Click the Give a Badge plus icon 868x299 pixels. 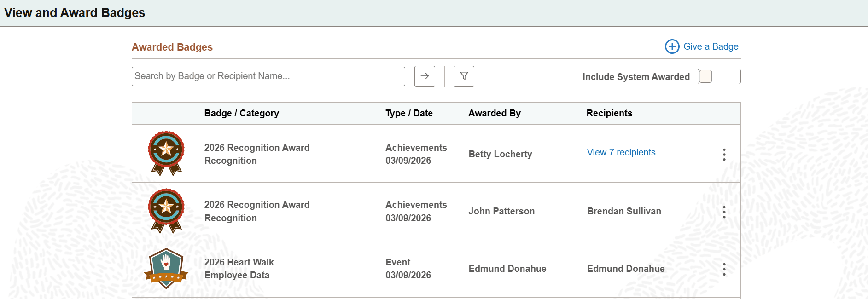[672, 46]
